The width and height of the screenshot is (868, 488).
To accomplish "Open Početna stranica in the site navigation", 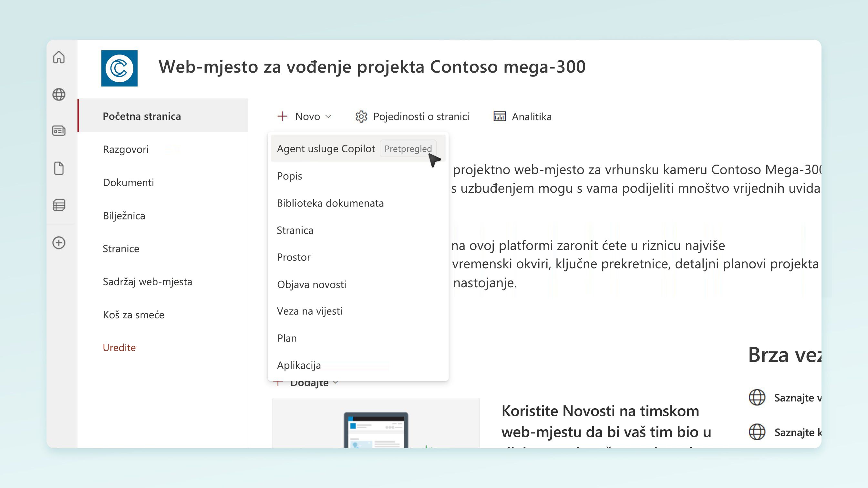I will pyautogui.click(x=163, y=116).
